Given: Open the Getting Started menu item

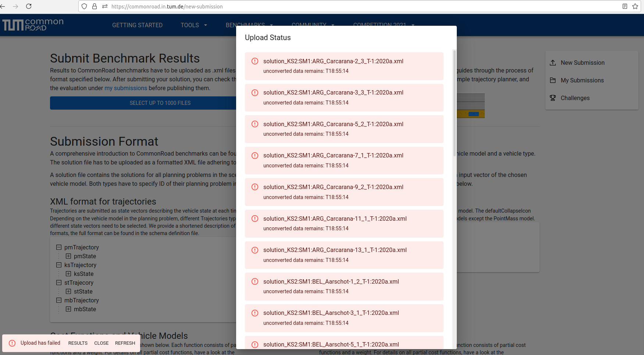Looking at the screenshot, I should [137, 25].
